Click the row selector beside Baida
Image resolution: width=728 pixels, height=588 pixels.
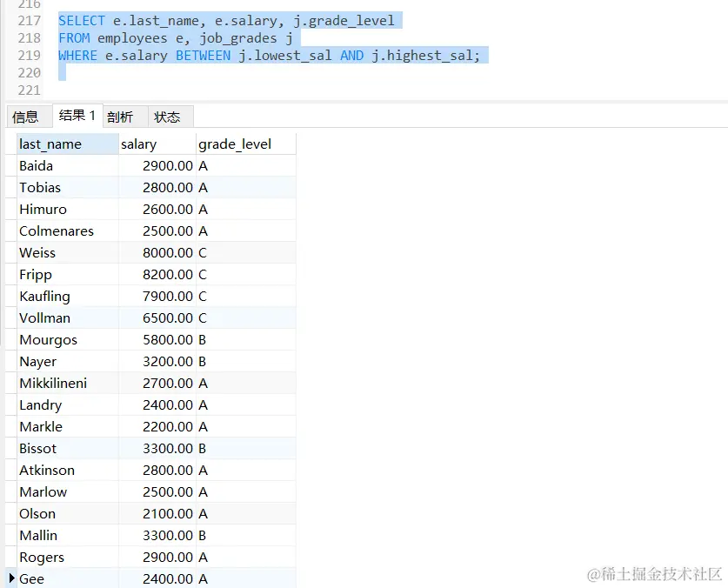[x=11, y=166]
